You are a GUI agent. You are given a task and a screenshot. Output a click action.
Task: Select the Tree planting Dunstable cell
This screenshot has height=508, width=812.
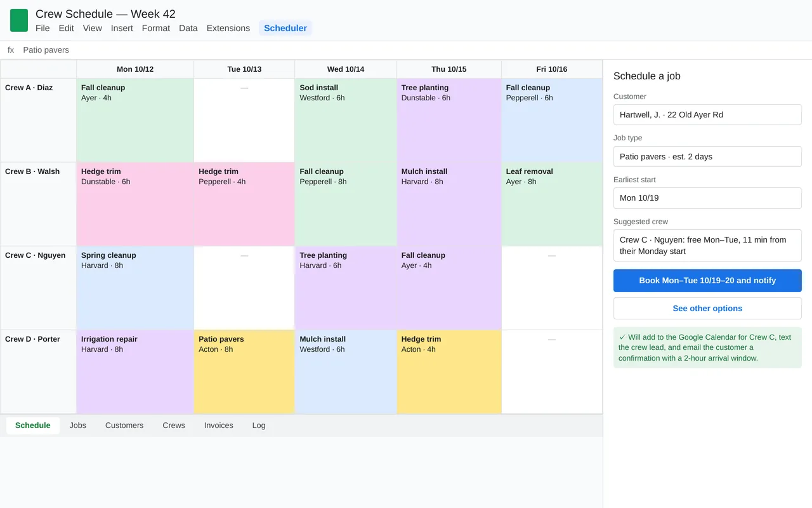449,121
